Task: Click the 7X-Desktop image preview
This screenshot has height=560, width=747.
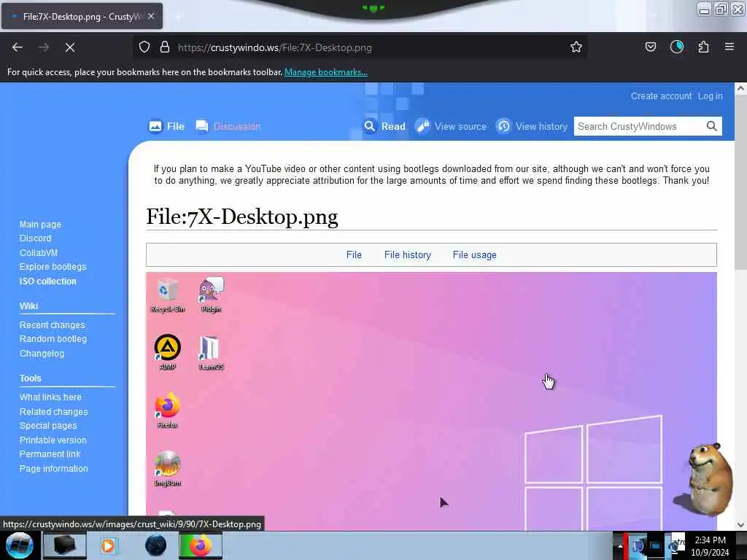Action: coord(431,401)
